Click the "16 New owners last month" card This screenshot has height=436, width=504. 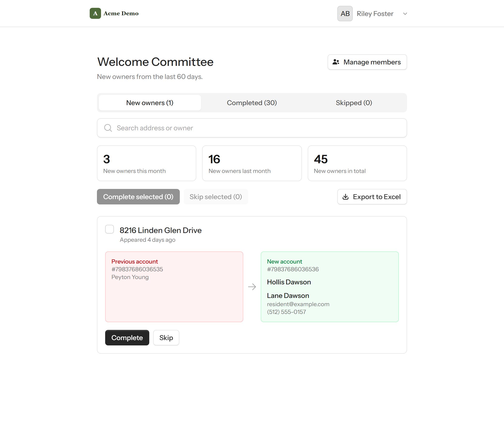(x=252, y=163)
